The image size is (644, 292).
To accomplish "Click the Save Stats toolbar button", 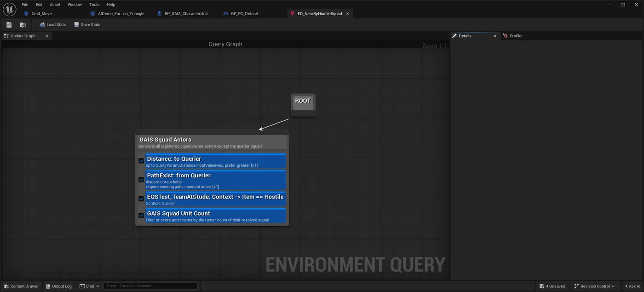I will point(87,24).
